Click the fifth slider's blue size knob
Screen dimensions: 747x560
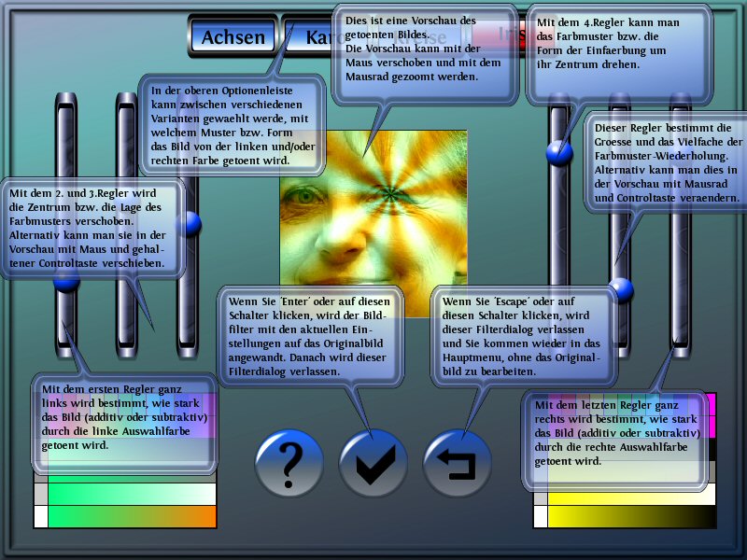tap(621, 290)
